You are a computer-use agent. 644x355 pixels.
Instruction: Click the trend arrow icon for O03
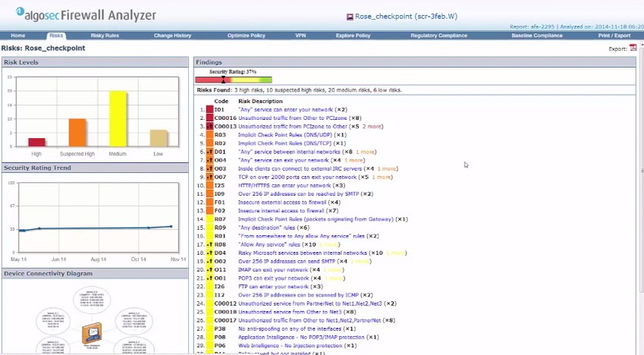(209, 169)
